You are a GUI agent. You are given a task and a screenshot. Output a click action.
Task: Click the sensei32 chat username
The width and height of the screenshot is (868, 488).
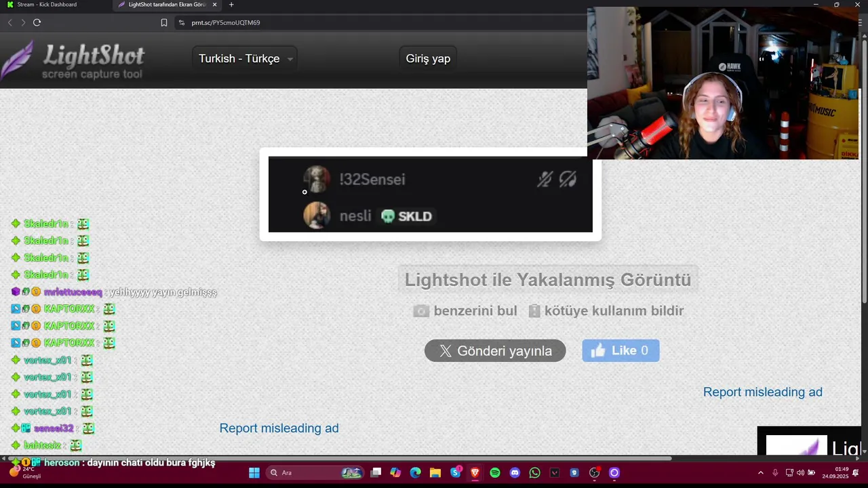click(x=54, y=428)
